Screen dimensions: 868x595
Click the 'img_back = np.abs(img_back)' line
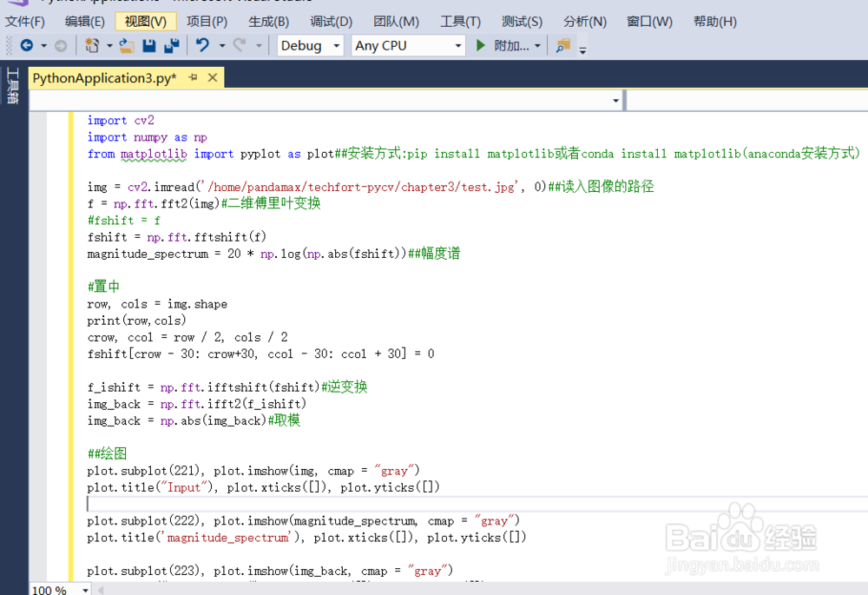pyautogui.click(x=194, y=420)
